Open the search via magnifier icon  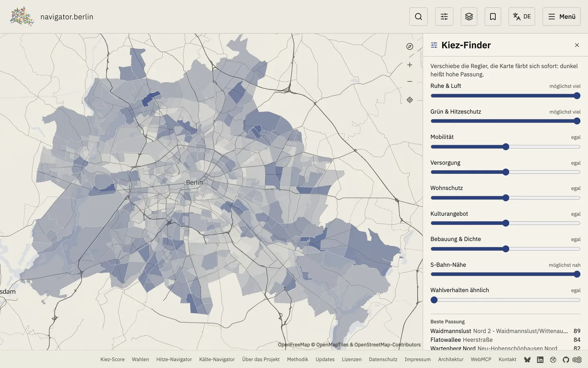tap(419, 17)
